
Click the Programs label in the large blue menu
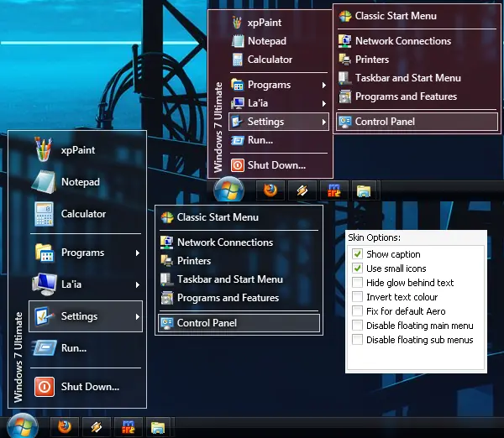82,253
